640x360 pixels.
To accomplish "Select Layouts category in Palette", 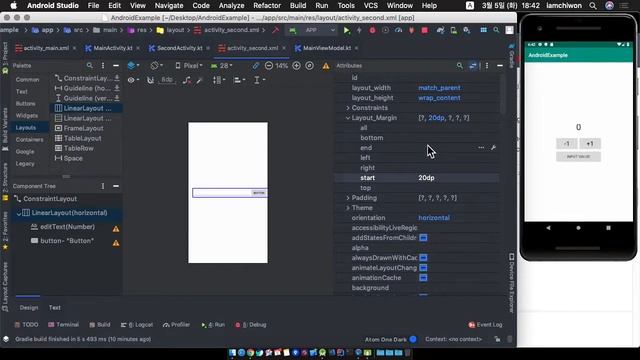I will tap(26, 128).
